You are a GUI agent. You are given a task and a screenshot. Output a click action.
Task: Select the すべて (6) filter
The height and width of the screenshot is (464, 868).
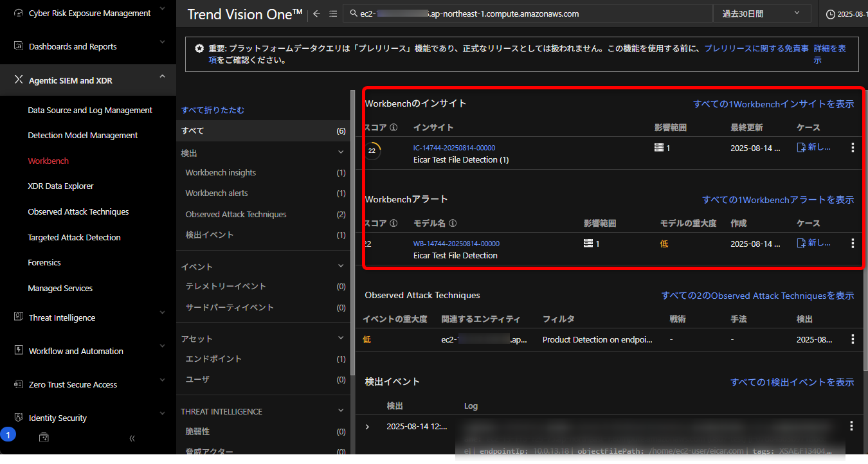click(x=264, y=131)
